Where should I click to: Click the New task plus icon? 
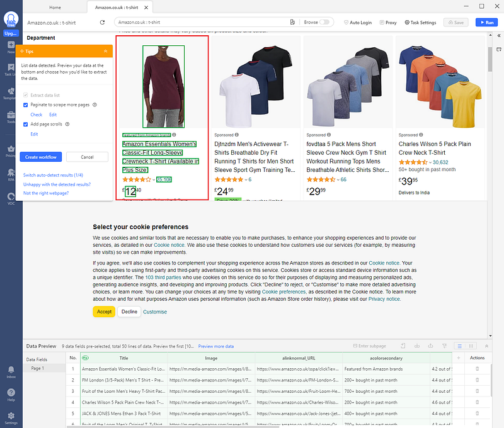tap(11, 45)
